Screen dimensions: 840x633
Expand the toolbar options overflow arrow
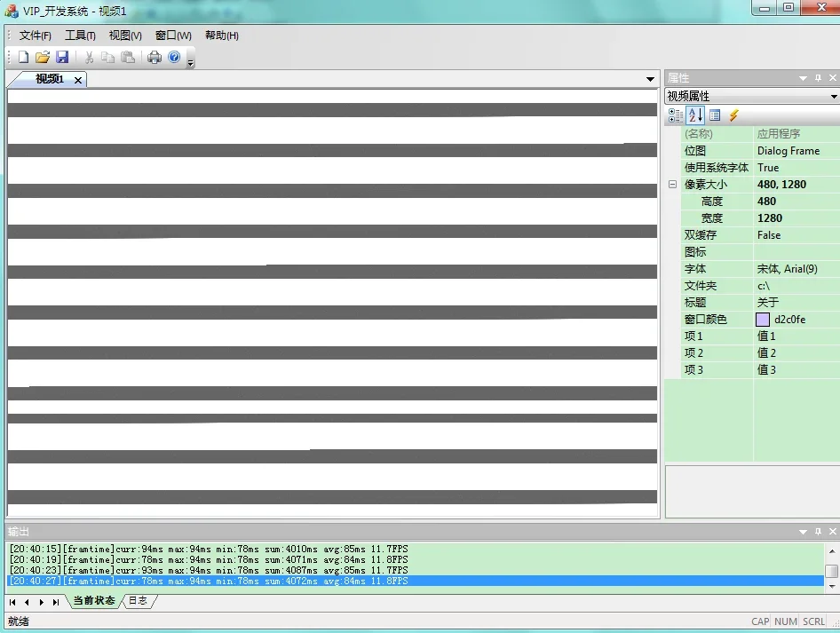click(x=190, y=61)
